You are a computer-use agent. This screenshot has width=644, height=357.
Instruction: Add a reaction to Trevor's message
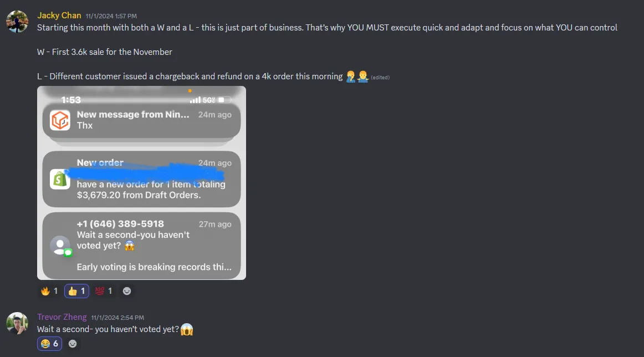click(x=73, y=344)
